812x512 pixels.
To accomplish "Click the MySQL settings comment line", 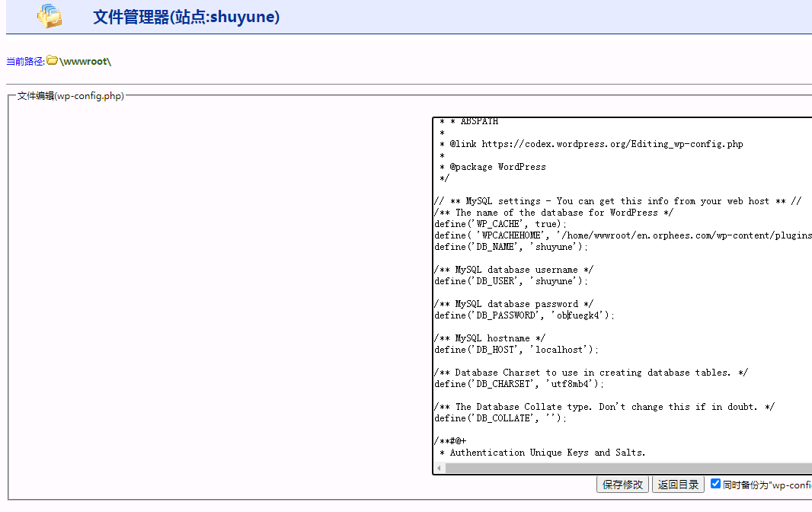I will pyautogui.click(x=618, y=201).
